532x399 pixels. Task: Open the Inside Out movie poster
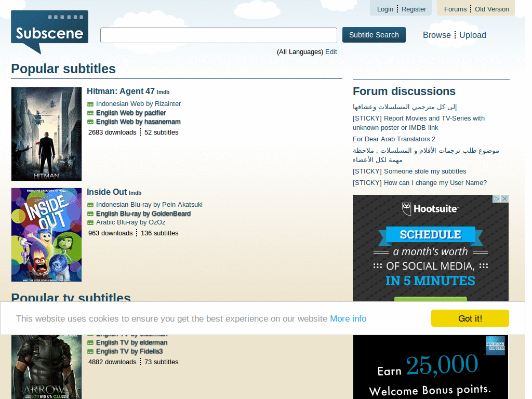pyautogui.click(x=46, y=235)
